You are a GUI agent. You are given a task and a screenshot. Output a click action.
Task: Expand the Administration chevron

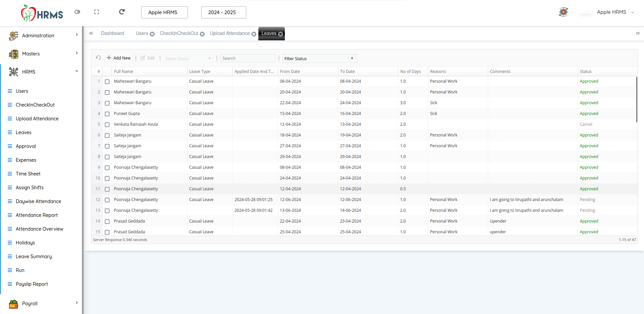click(x=77, y=35)
